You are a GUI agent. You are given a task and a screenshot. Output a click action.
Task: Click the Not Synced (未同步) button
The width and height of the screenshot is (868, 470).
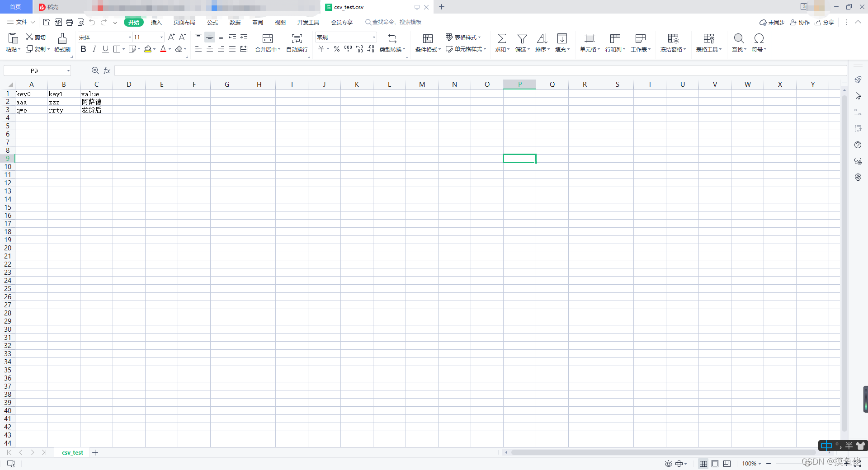pos(772,22)
